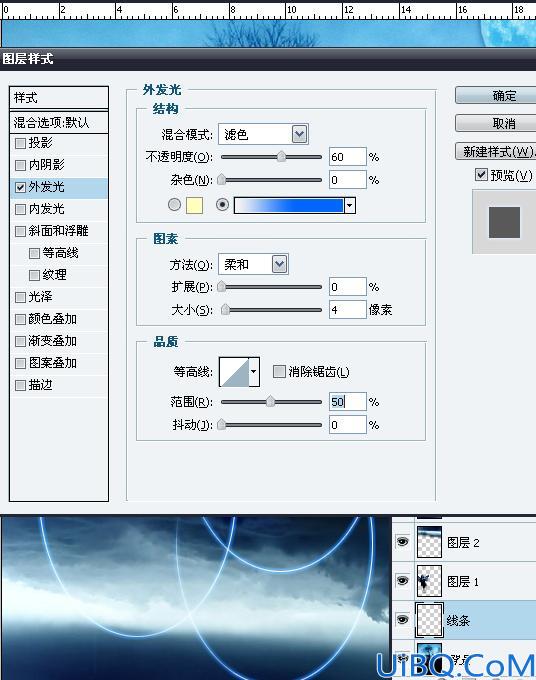Click the 杂色 noise value field
The image size is (536, 680).
coord(348,180)
